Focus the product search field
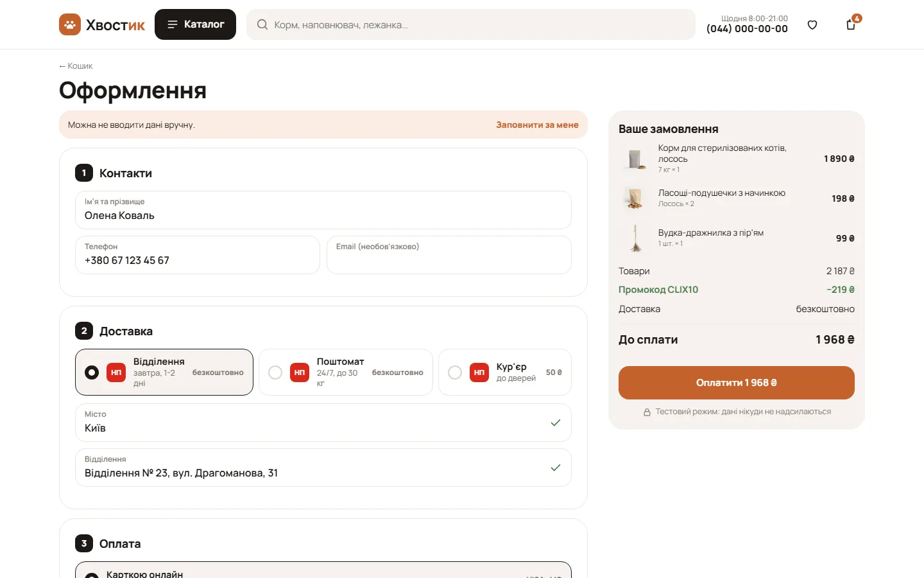This screenshot has height=578, width=924. [471, 24]
